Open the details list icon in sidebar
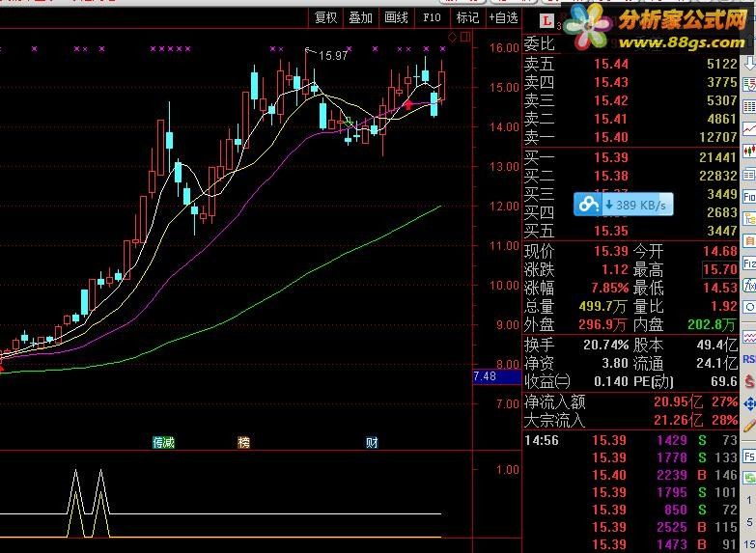Screen dimensions: 756x553 tap(749, 174)
